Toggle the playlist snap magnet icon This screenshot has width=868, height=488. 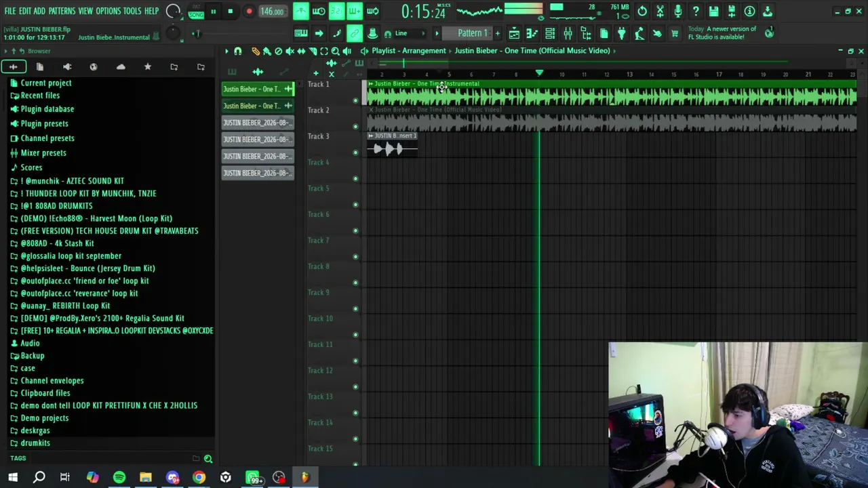(x=238, y=51)
